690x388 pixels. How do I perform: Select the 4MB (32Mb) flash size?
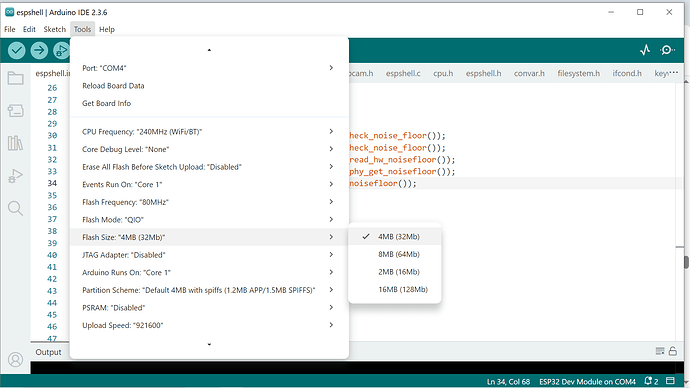(x=395, y=237)
